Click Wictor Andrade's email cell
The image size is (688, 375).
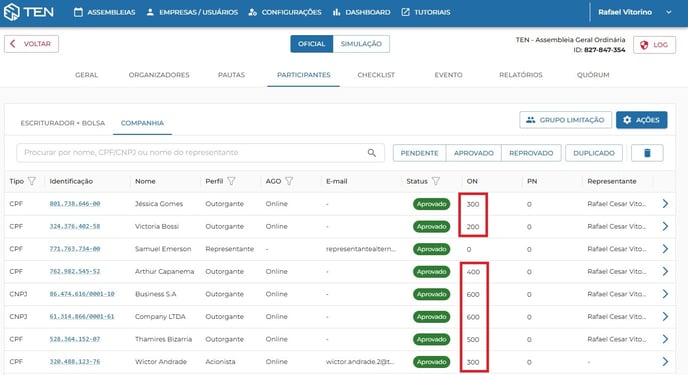click(360, 362)
